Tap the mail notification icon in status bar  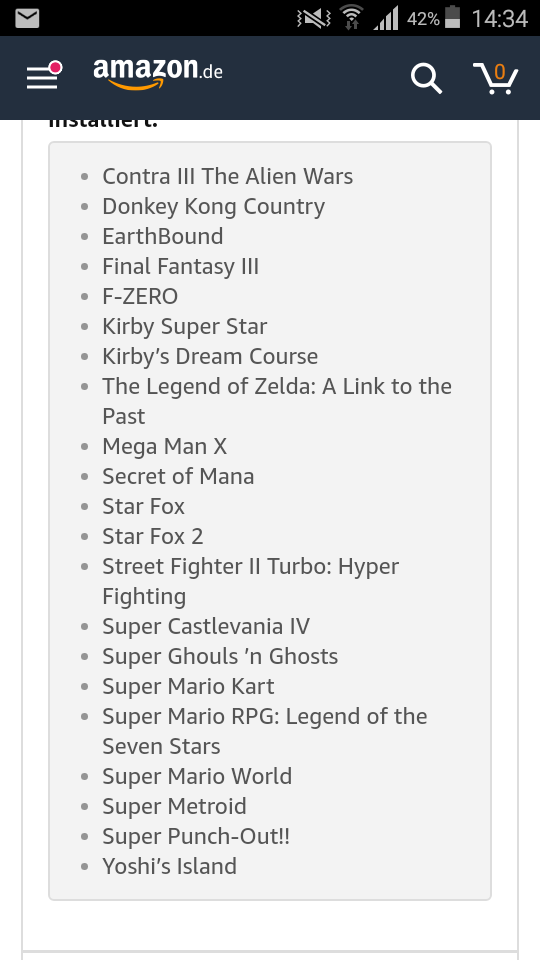click(x=26, y=18)
